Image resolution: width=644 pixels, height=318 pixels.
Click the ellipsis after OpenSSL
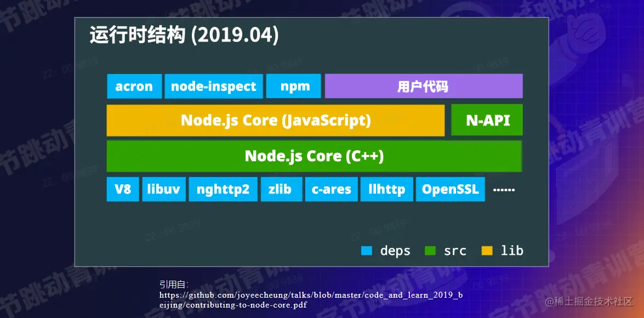click(x=504, y=190)
